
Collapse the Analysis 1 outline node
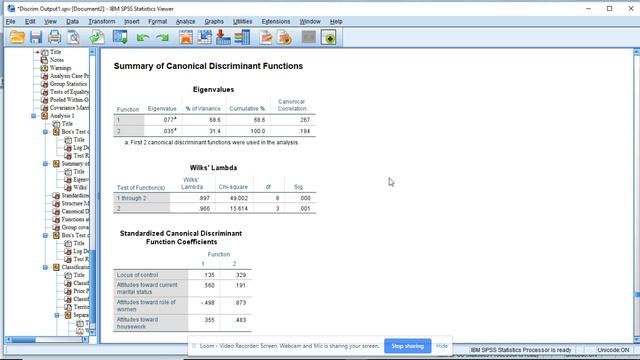coord(33,116)
